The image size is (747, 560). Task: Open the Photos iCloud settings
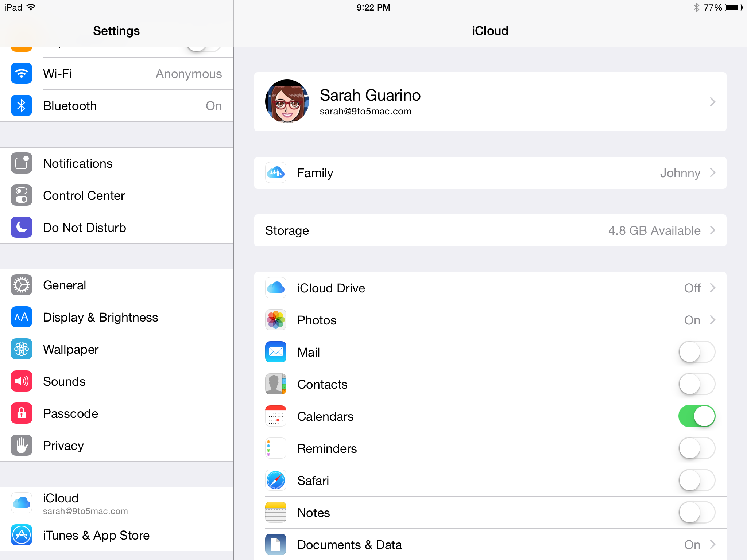pos(491,320)
